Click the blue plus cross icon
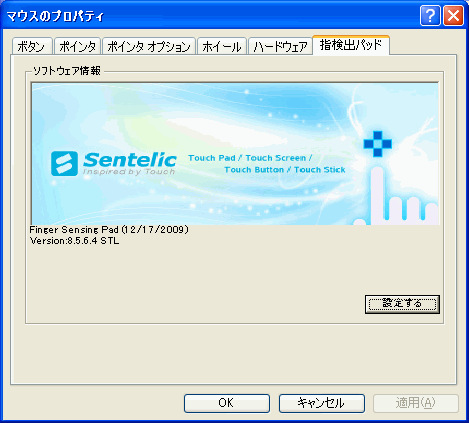The width and height of the screenshot is (469, 423). [x=377, y=144]
